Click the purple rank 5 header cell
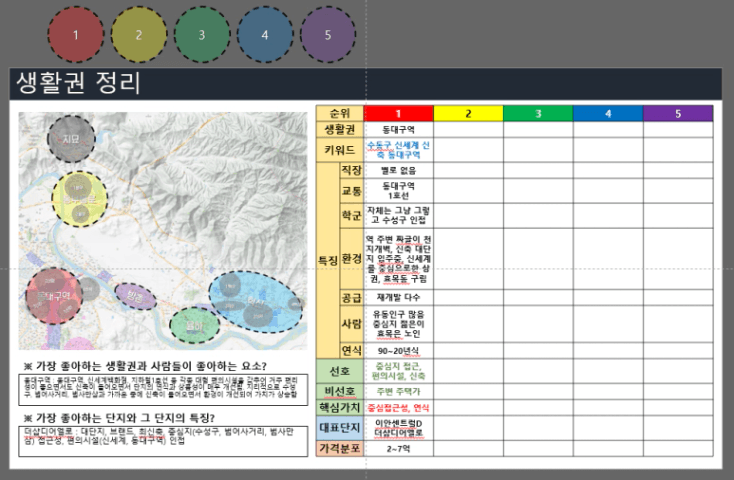This screenshot has height=480, width=734. [678, 113]
